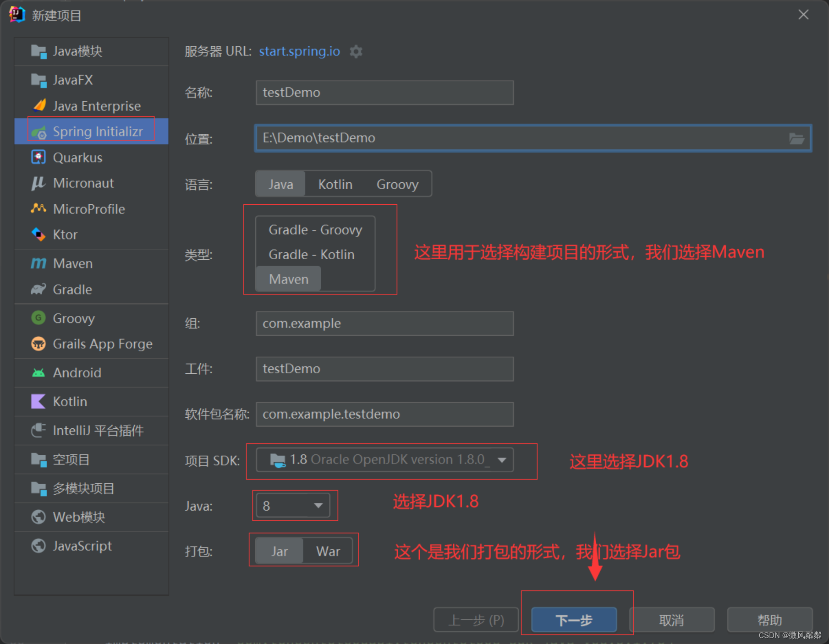Select Groovy language option

pos(397,184)
